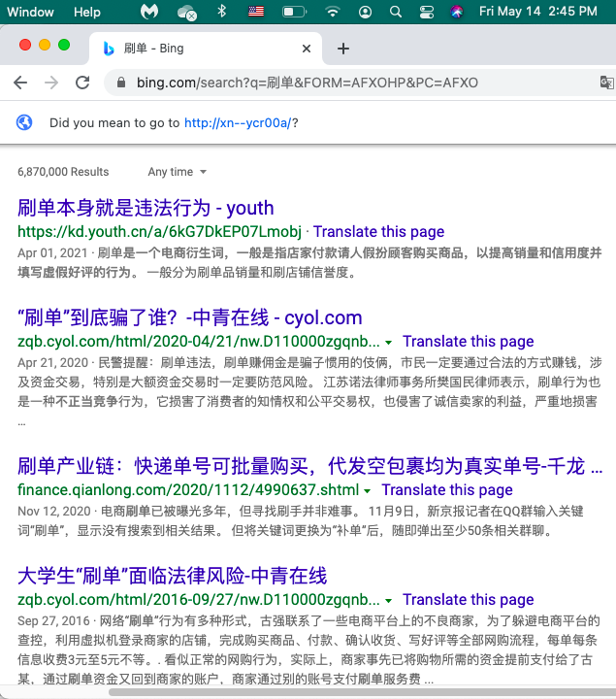Open the Control Center toggles icon
This screenshot has width=616, height=699.
tap(426, 12)
